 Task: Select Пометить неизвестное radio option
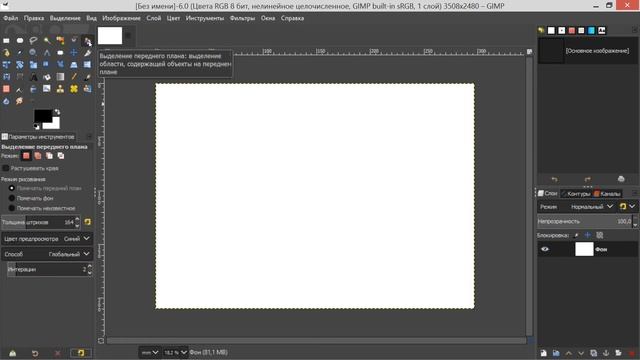(x=11, y=208)
